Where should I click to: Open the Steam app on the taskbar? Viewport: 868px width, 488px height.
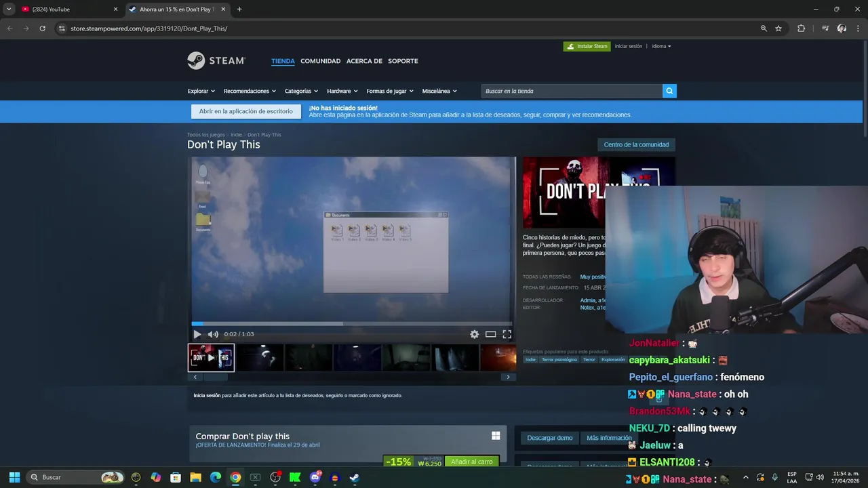[x=354, y=477]
